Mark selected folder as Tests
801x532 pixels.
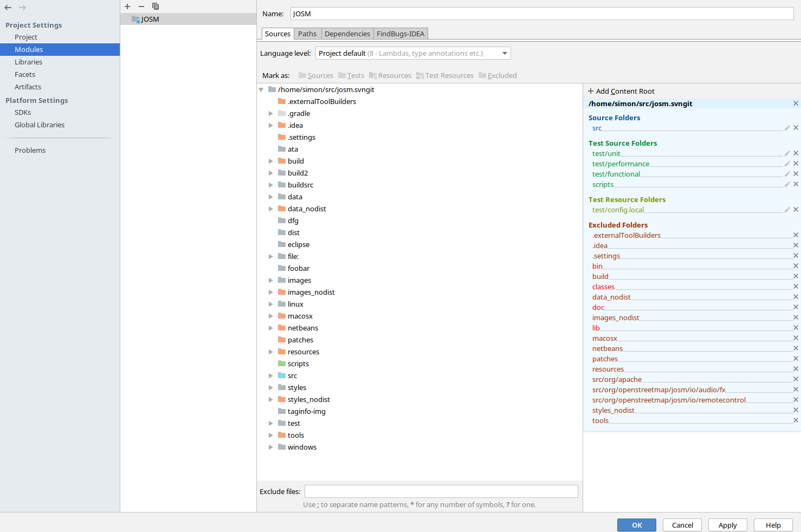[351, 75]
